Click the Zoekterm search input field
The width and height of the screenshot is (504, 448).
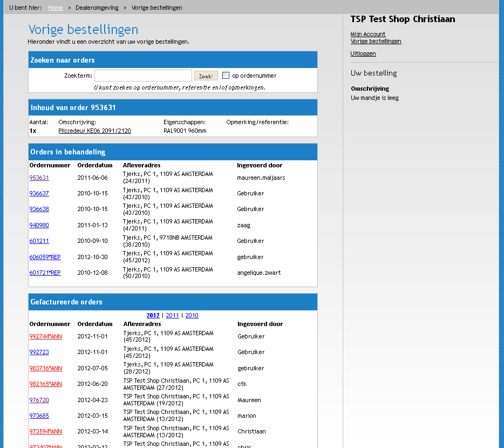click(x=143, y=76)
